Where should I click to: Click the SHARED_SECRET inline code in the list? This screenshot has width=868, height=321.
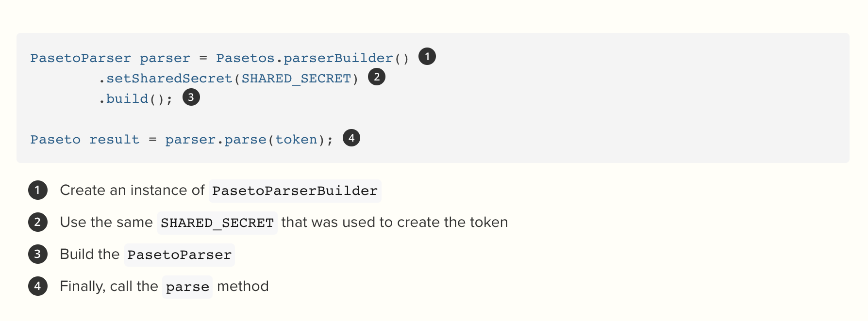[x=217, y=223]
